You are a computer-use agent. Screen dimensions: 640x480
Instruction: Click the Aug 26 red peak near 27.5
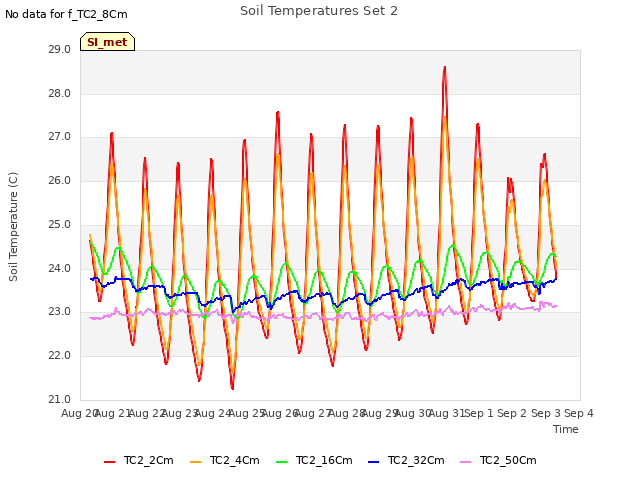click(278, 112)
